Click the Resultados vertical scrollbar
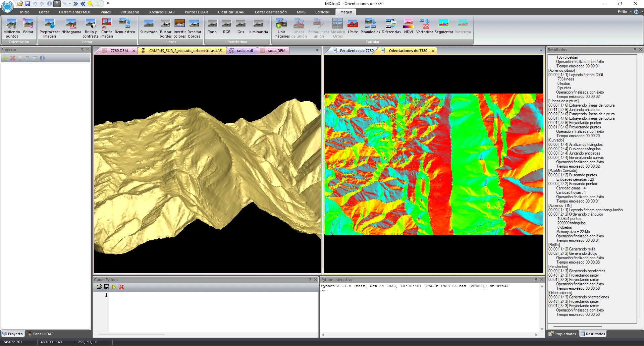This screenshot has height=346, width=644. point(640,287)
